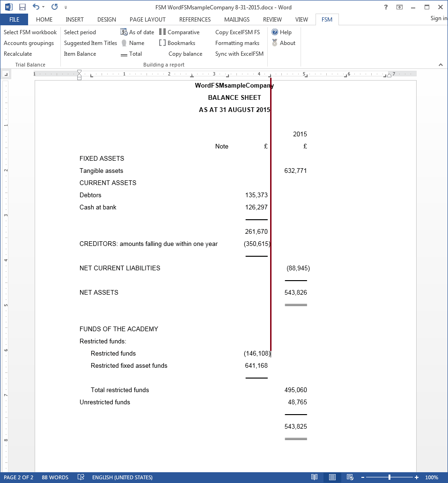Click the zoom slider handle
448x483 pixels.
coord(389,477)
